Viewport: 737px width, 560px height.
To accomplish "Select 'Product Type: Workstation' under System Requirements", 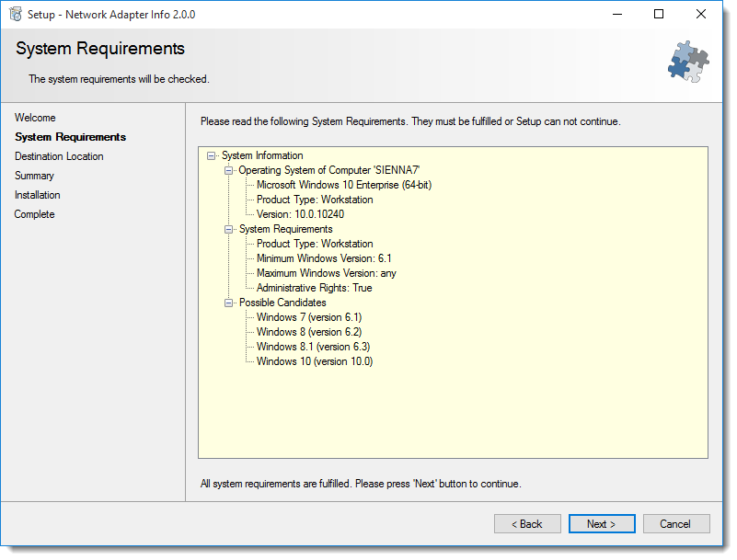I will 315,244.
